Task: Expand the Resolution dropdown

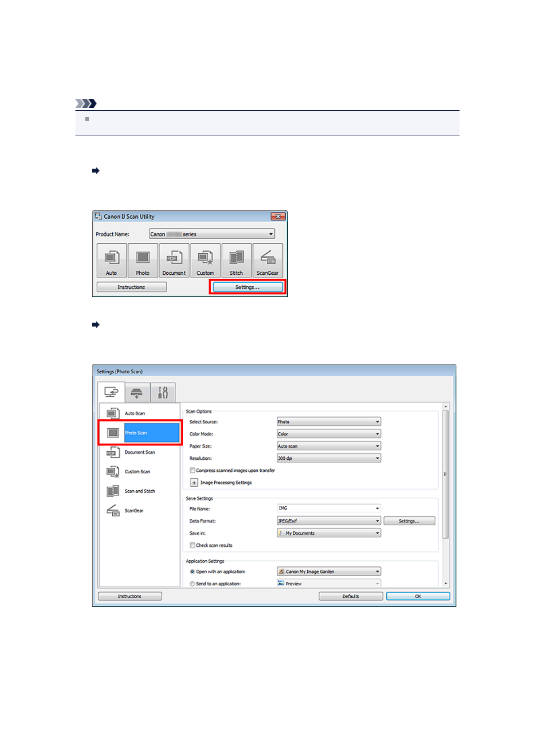Action: point(329,458)
